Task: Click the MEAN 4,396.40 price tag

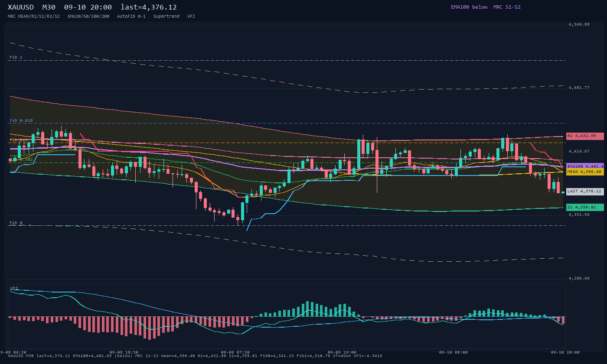Action: click(585, 172)
